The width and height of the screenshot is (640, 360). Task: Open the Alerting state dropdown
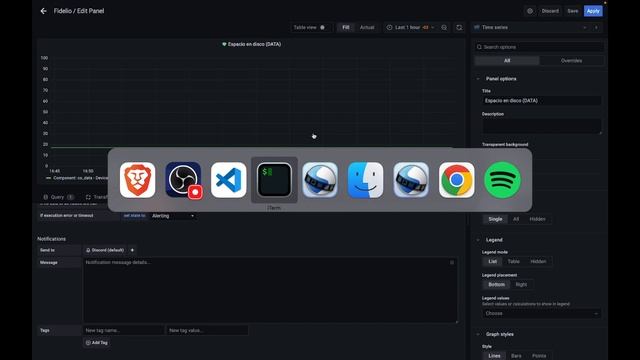tap(173, 216)
